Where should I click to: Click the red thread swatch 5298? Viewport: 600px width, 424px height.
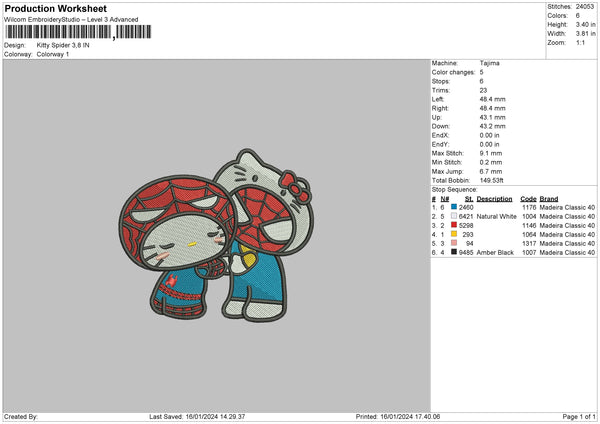coord(454,225)
